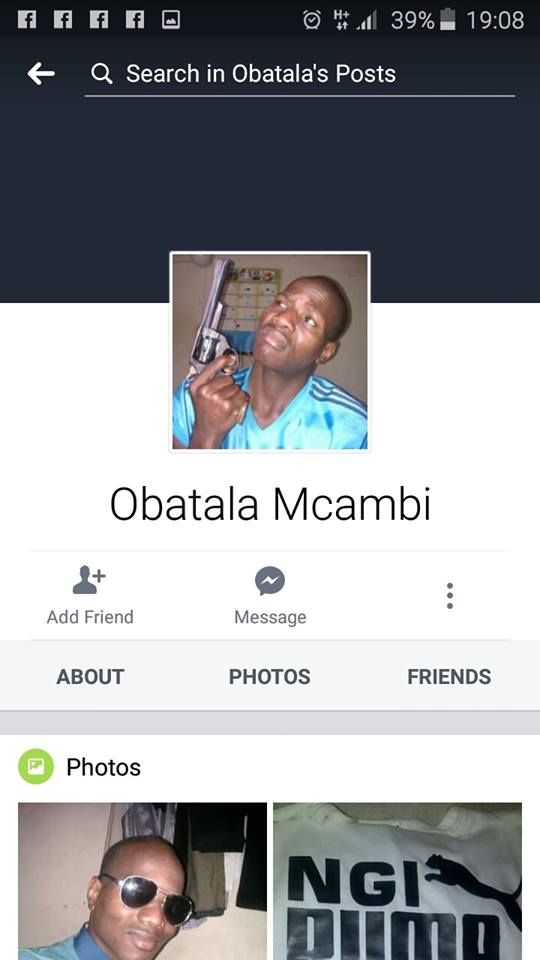
Task: Open the sunglasses photo thumbnail
Action: [143, 881]
